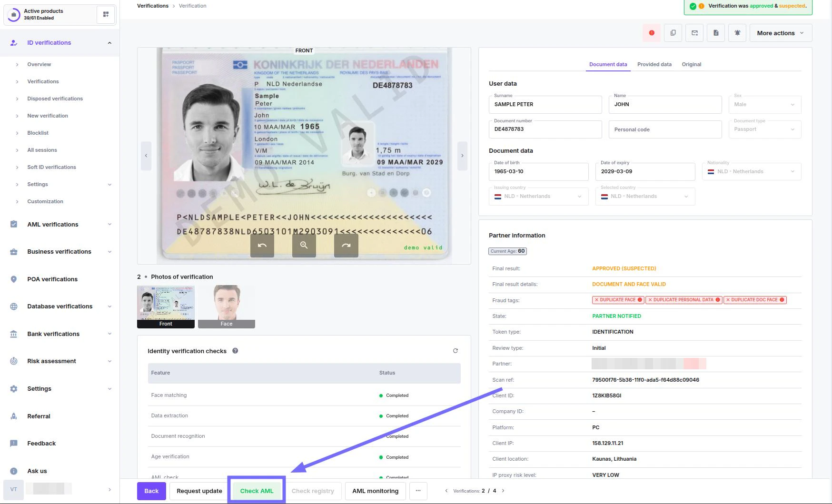Open the Selected country dropdown

pos(645,196)
